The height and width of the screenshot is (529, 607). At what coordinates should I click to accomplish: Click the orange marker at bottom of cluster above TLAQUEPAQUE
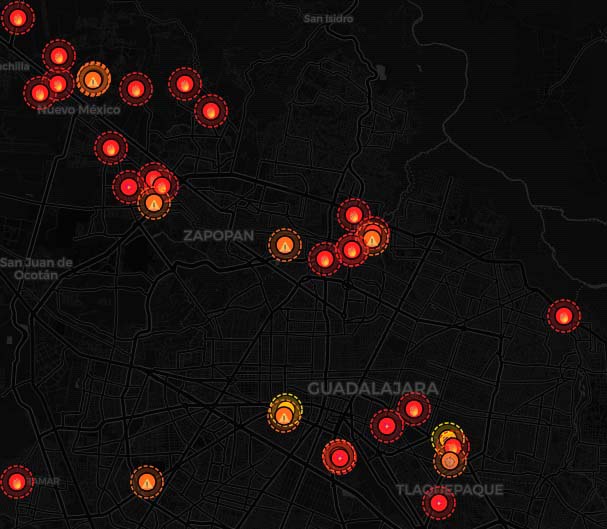click(450, 461)
